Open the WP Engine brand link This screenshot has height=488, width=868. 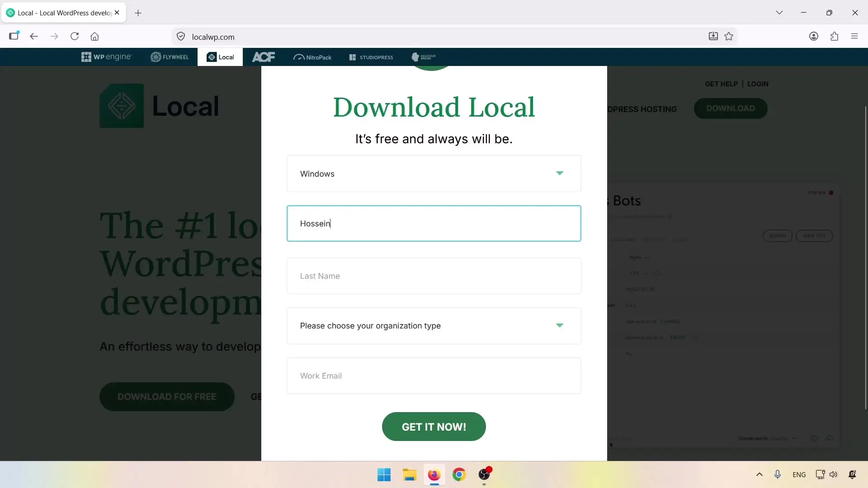106,57
